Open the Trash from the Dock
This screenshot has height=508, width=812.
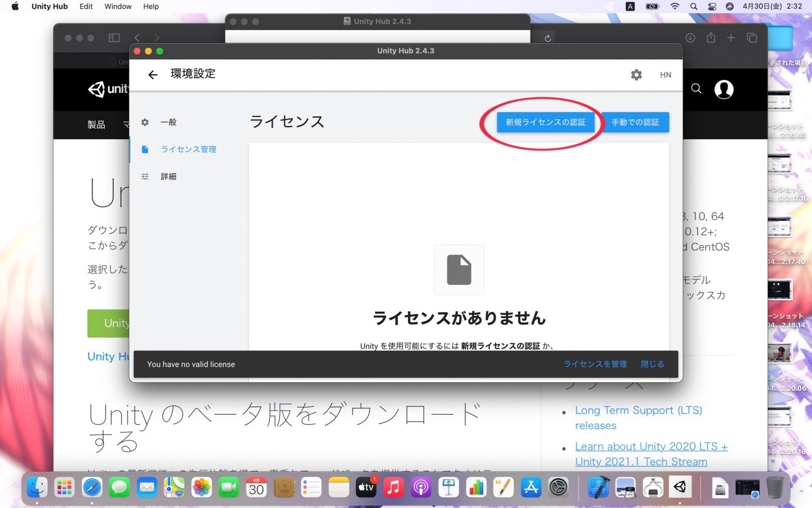(775, 487)
